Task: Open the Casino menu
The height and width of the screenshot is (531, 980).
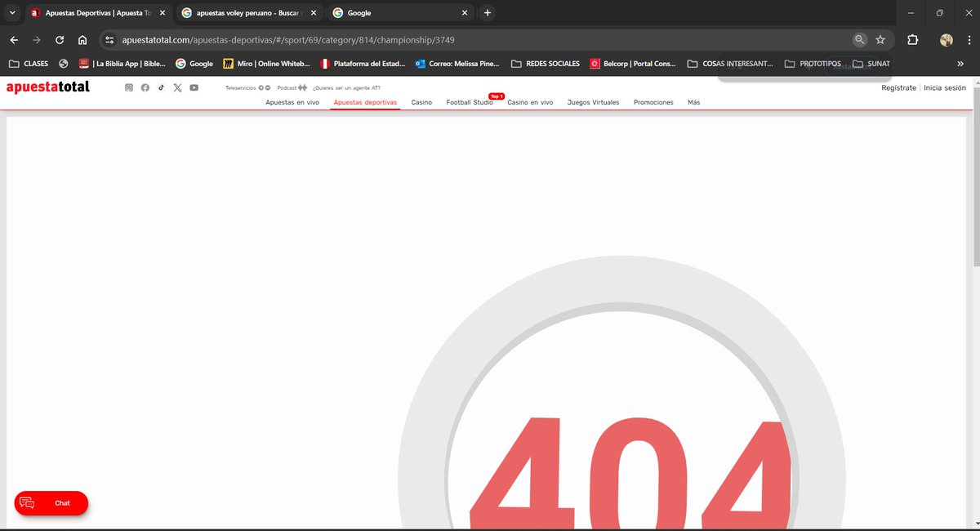Action: coord(421,103)
